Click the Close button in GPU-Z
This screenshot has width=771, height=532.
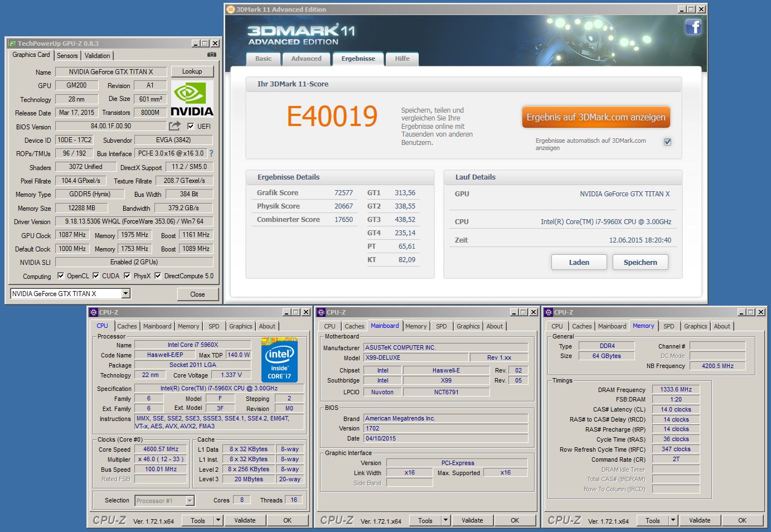tap(197, 294)
